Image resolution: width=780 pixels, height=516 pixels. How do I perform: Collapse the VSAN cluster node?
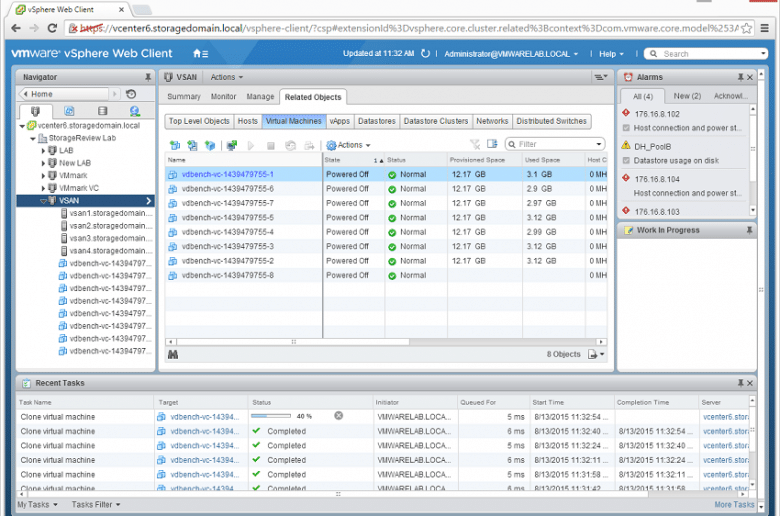tap(43, 201)
